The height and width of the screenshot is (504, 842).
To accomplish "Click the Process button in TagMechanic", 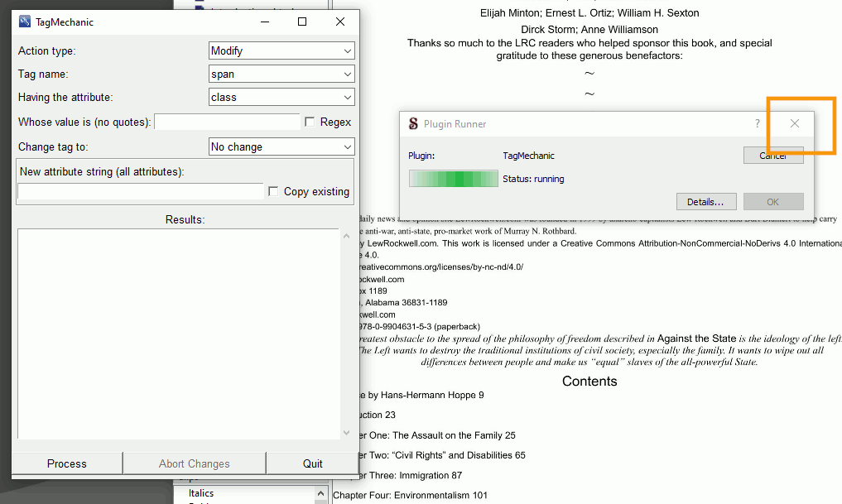I will point(67,463).
